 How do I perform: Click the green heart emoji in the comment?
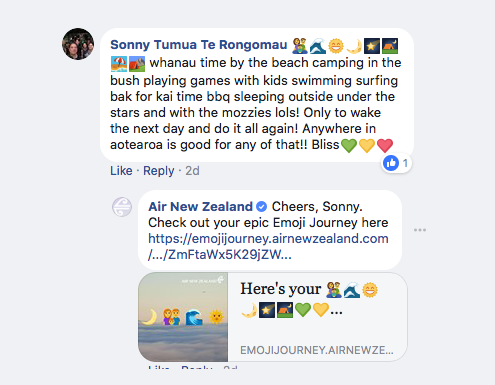349,145
